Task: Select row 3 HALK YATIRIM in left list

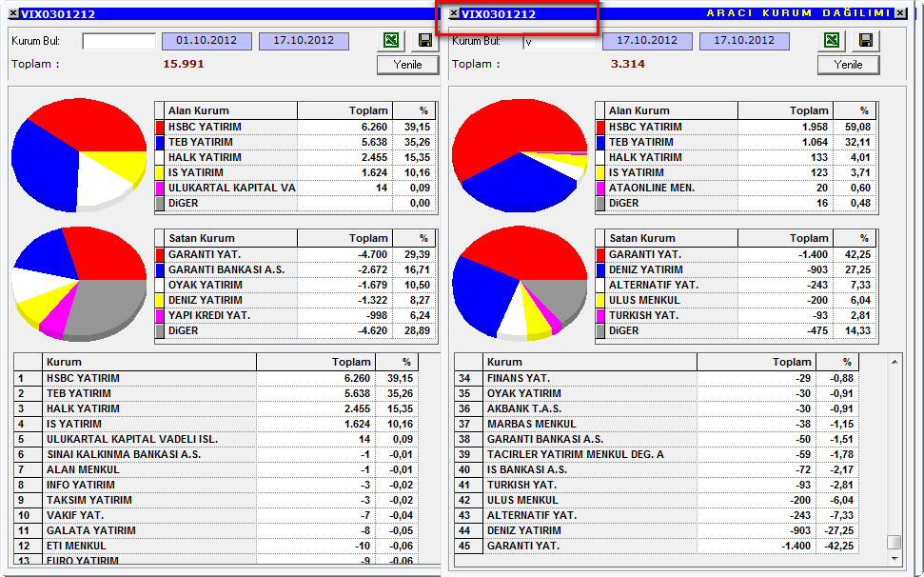Action: [x=216, y=408]
